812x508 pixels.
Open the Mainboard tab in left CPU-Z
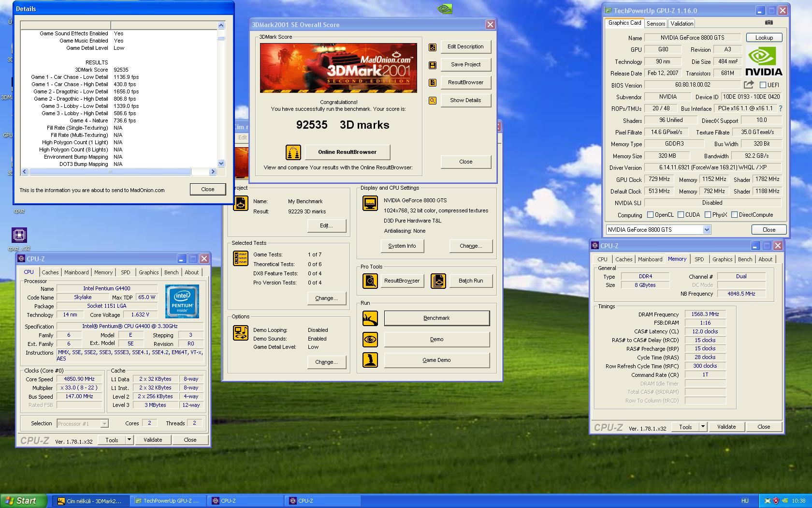coord(76,272)
